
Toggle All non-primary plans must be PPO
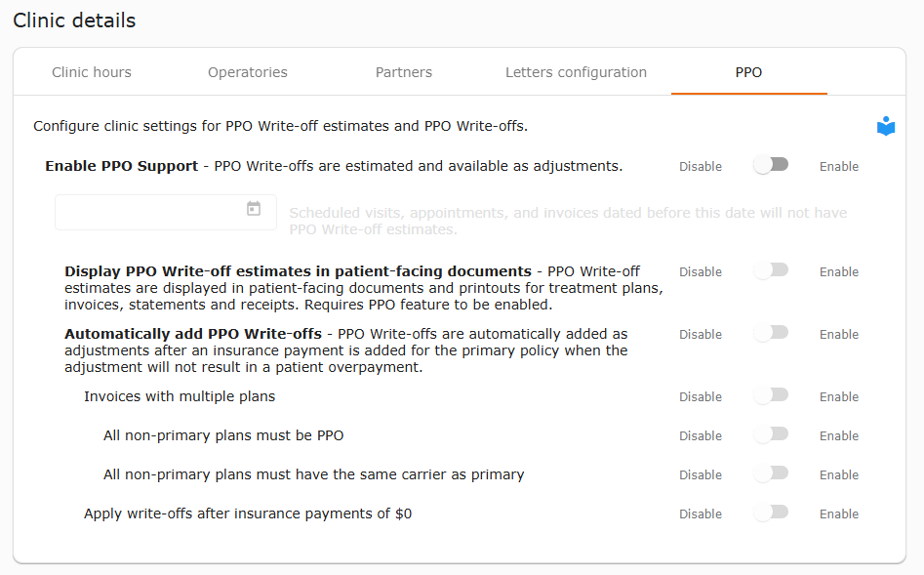(x=771, y=434)
